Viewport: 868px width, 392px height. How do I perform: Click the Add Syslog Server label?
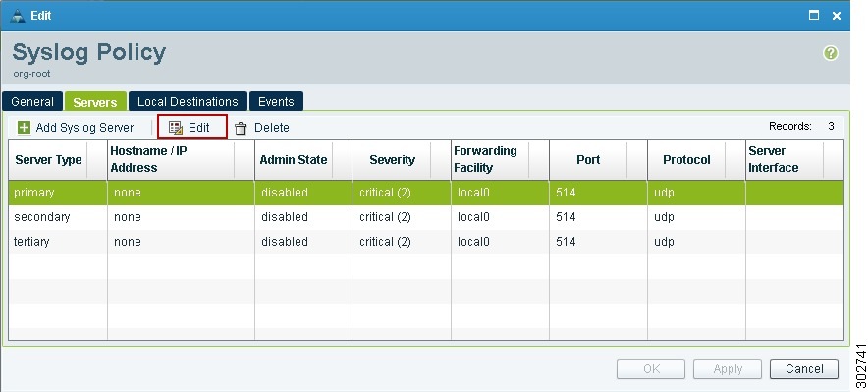tap(84, 128)
